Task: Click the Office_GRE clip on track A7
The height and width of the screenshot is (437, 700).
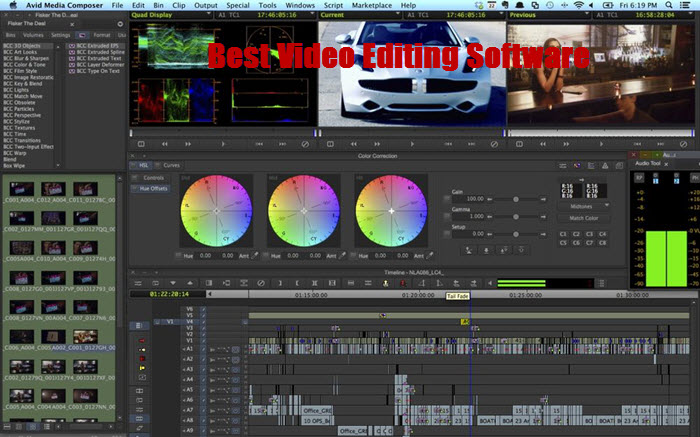Action: (x=317, y=411)
